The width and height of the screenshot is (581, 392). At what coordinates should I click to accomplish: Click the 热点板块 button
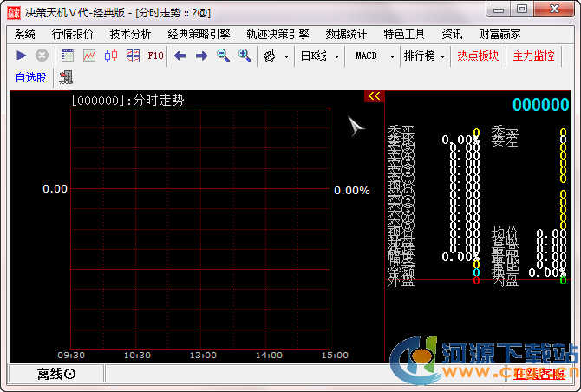pos(478,56)
